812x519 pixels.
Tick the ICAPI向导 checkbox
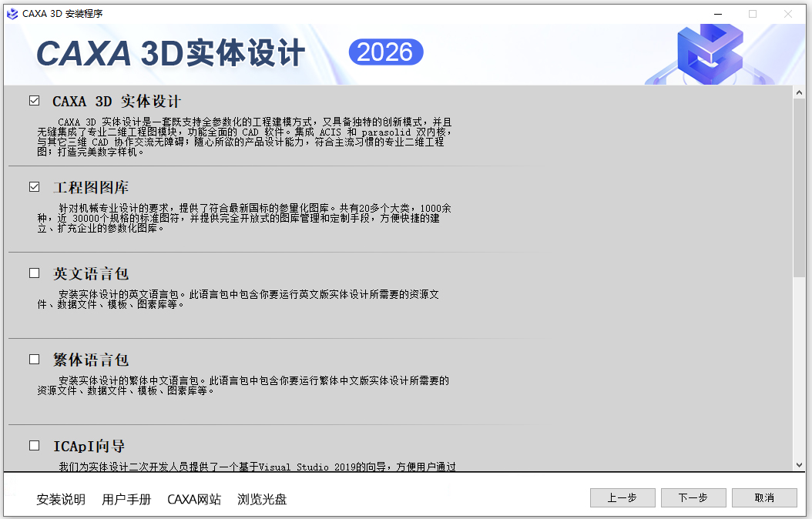[x=34, y=446]
